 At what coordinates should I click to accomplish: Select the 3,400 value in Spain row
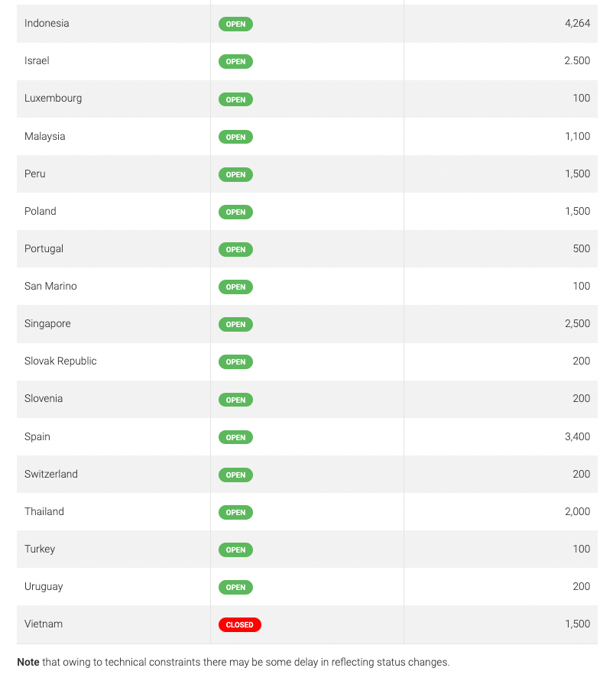(x=577, y=436)
